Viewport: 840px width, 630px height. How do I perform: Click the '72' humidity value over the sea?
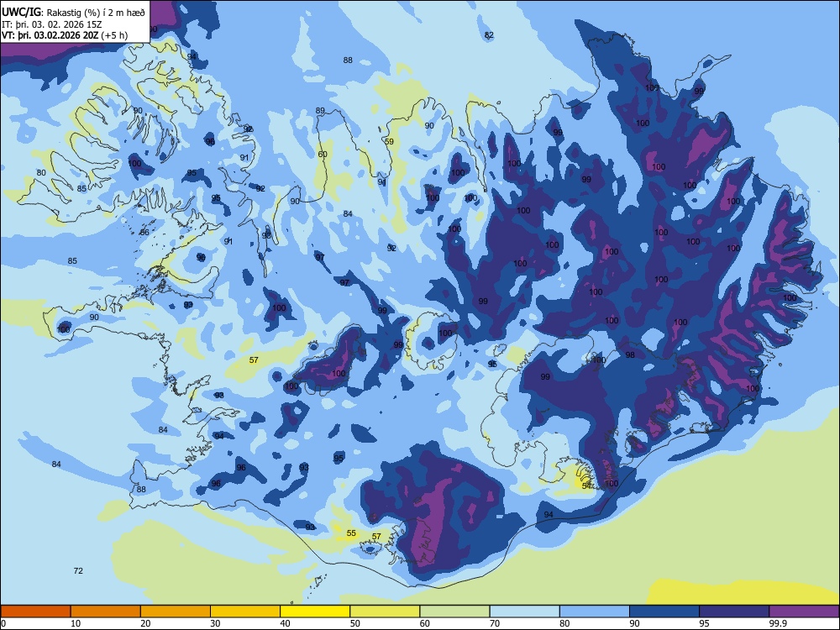click(x=78, y=571)
